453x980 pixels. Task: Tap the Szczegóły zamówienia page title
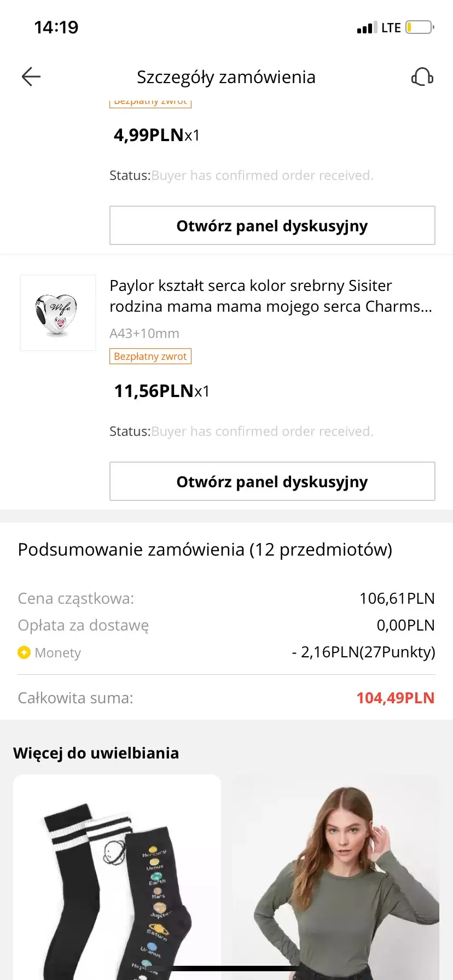point(226,77)
